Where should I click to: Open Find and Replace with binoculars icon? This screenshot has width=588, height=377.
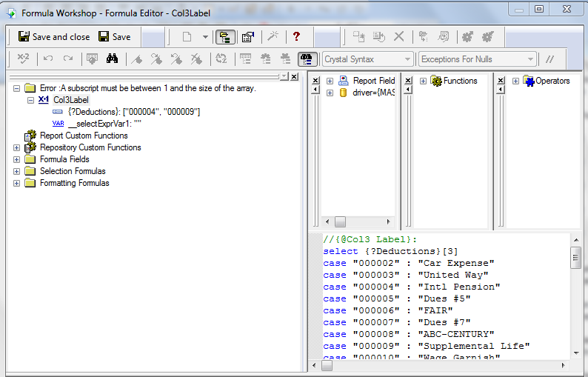112,59
